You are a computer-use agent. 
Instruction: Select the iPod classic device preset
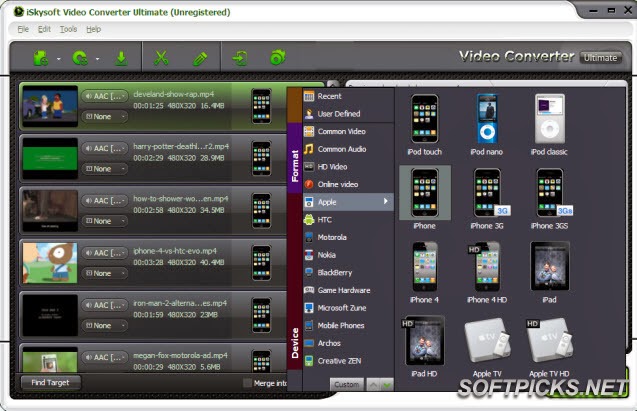tap(549, 125)
